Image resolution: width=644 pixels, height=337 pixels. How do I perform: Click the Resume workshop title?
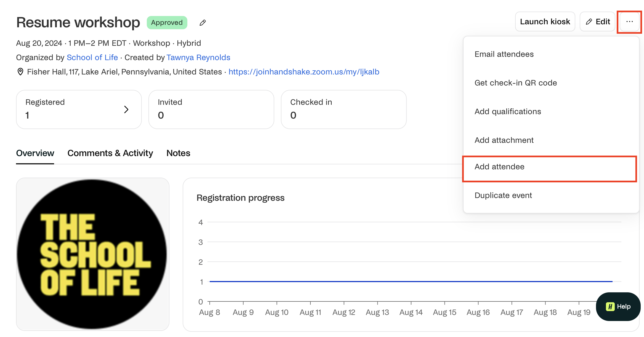[x=78, y=22]
